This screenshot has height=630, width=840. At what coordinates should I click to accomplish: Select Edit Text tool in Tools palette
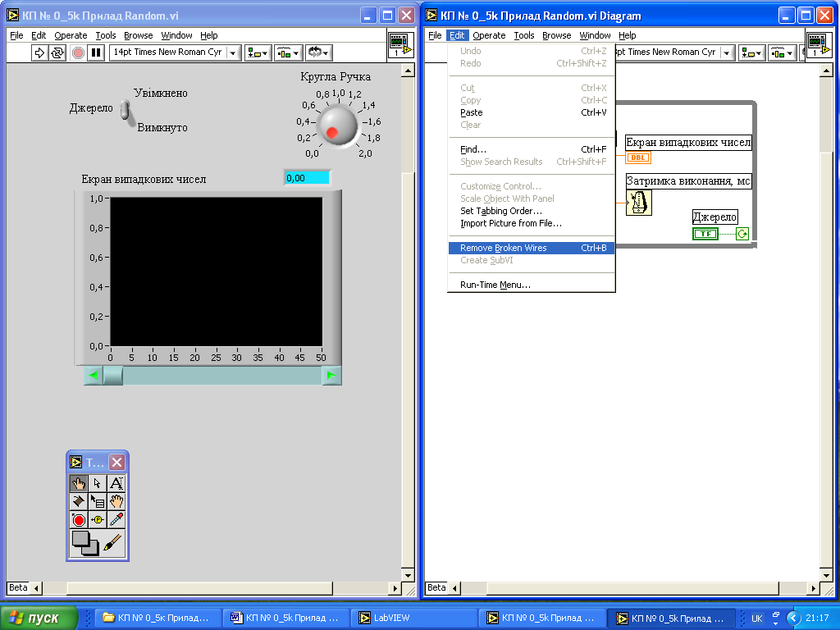tap(116, 483)
